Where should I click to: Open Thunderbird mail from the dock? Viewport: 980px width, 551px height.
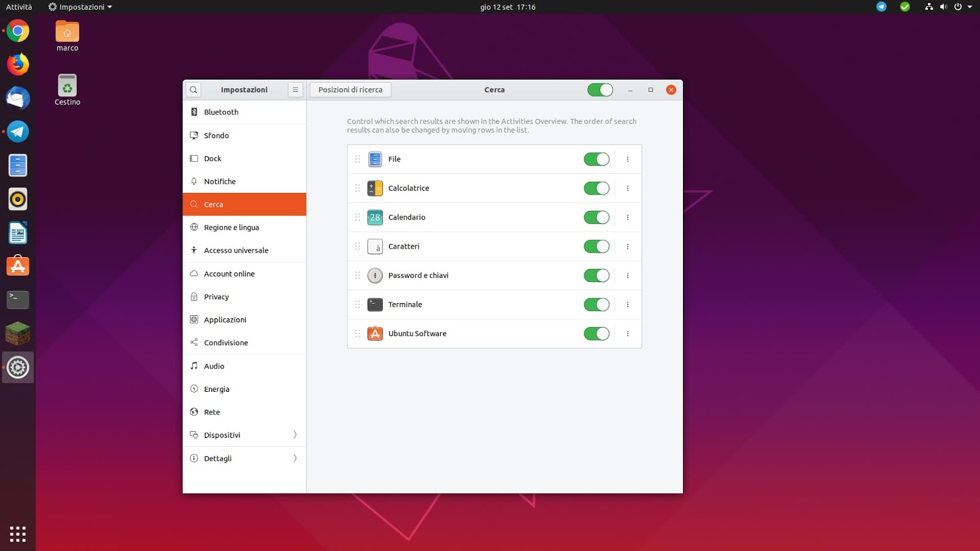click(18, 98)
